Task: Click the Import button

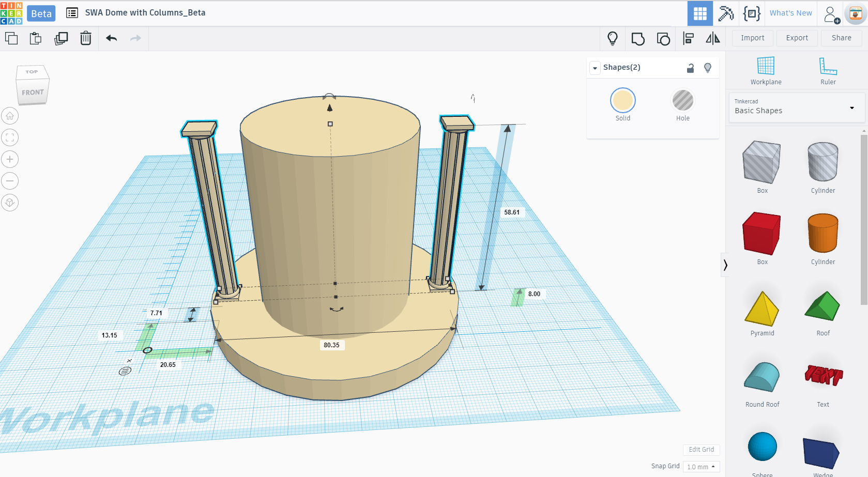Action: point(752,38)
